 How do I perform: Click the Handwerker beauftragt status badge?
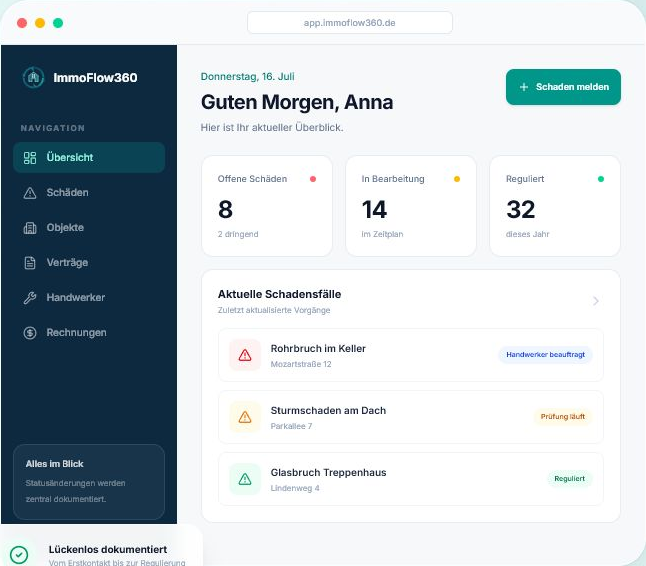(x=545, y=355)
